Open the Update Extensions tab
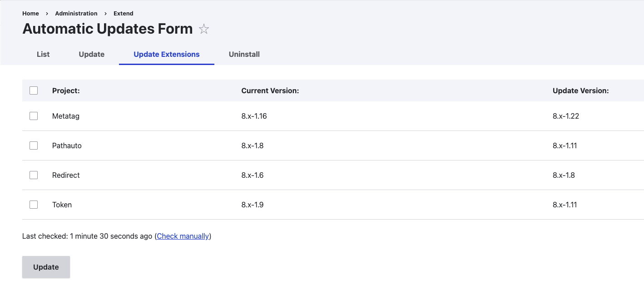The image size is (644, 306). (x=166, y=54)
